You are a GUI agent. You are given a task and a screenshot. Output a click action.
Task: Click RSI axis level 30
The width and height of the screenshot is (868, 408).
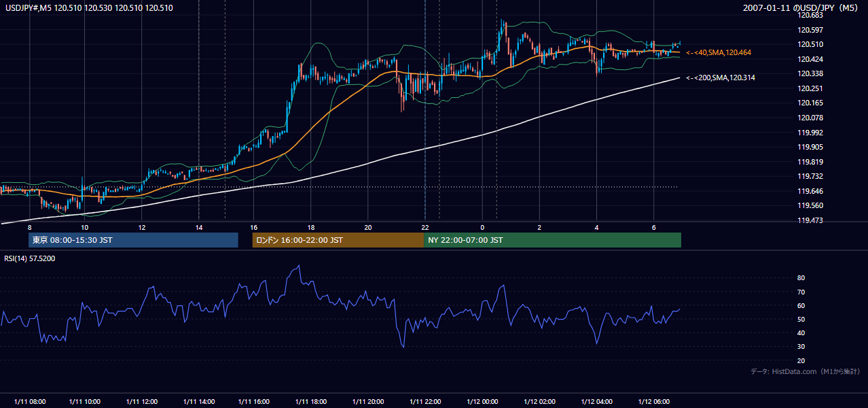(x=801, y=347)
